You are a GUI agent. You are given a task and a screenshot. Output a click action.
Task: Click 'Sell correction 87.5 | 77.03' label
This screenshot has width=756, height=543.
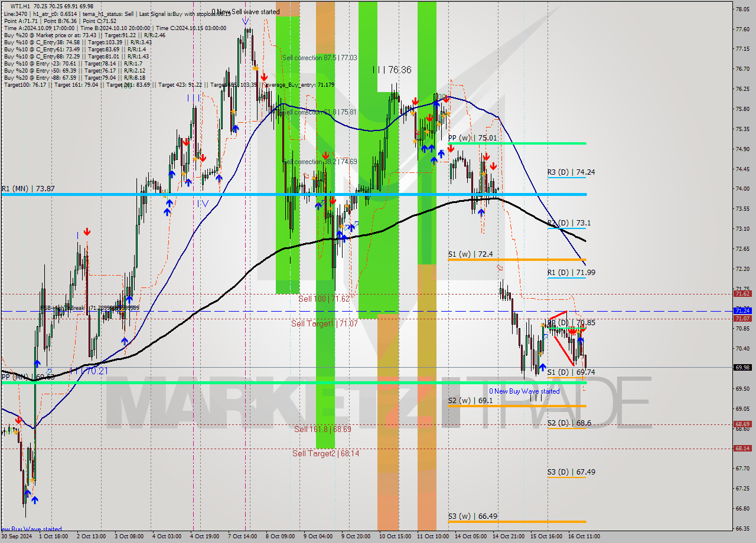(x=320, y=58)
